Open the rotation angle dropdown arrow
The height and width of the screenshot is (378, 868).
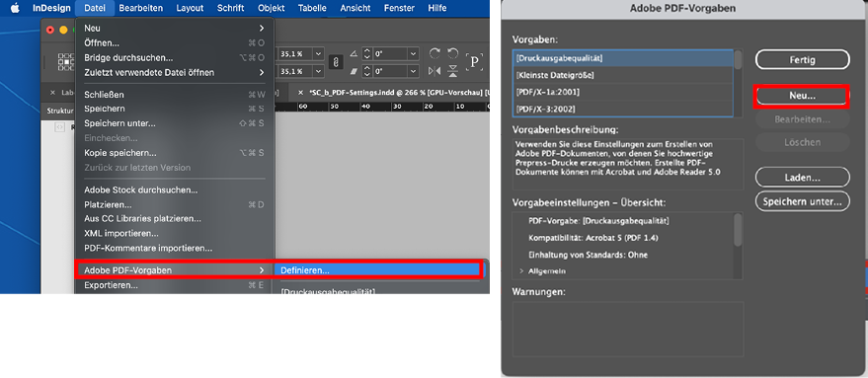[x=414, y=53]
